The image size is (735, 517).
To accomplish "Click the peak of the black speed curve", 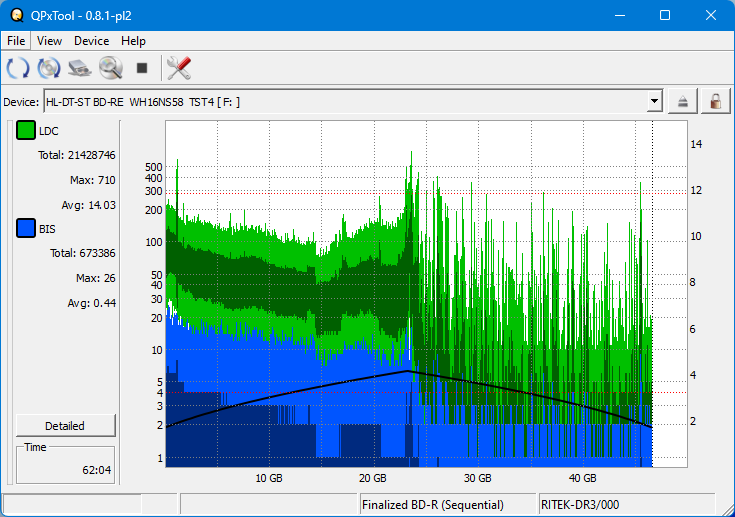I will tap(408, 371).
